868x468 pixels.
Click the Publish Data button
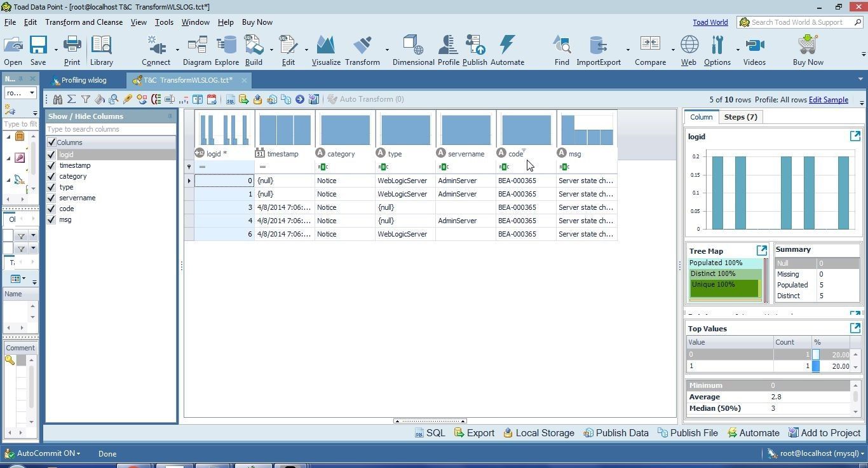[616, 433]
